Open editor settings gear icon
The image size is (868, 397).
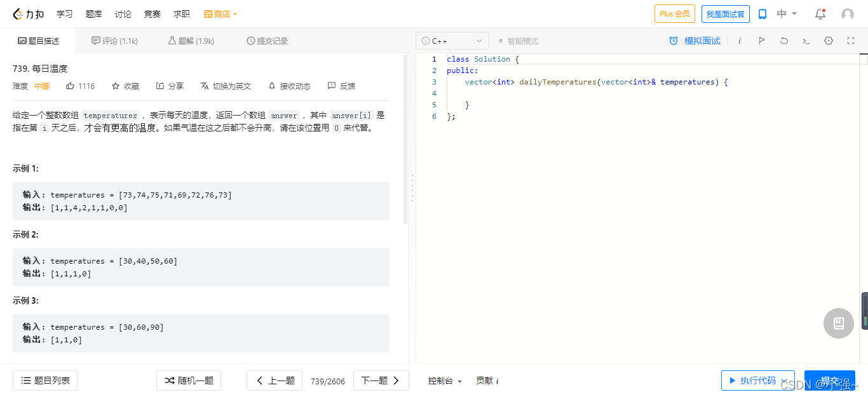[x=829, y=41]
